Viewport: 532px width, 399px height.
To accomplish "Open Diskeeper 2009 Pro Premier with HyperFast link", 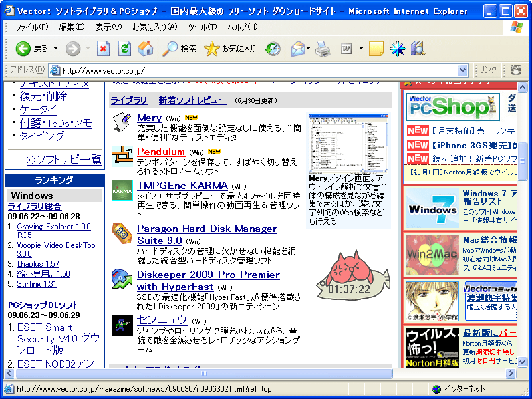I will (208, 281).
